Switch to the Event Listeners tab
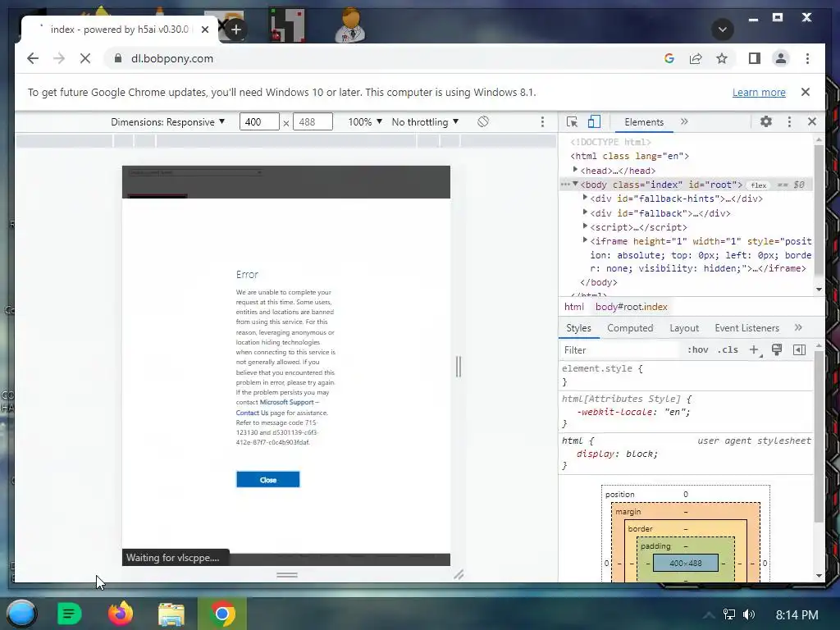This screenshot has width=840, height=630. 746,328
